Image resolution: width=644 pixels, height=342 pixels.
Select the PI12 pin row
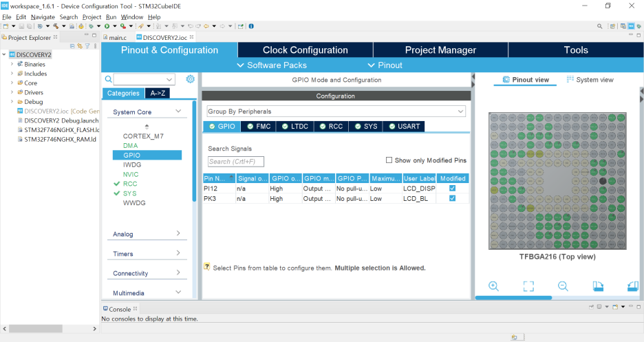pyautogui.click(x=336, y=189)
